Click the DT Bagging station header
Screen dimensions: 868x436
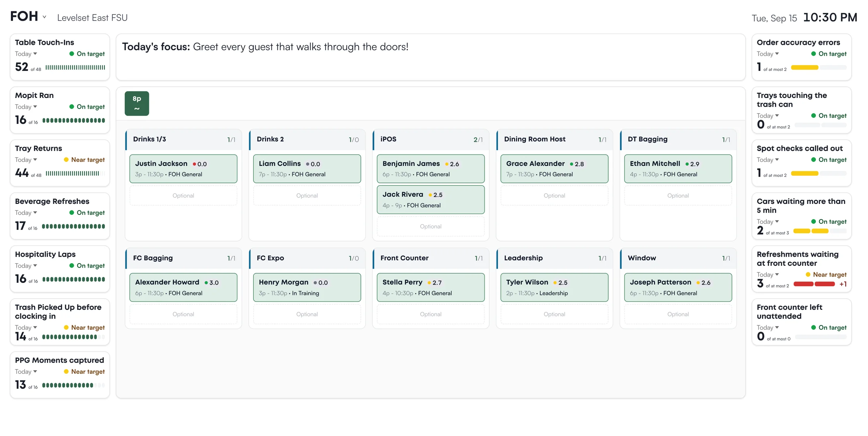[x=678, y=140]
